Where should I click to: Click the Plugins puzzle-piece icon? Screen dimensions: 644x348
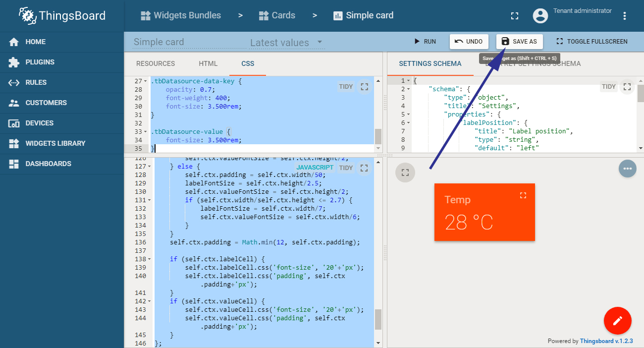[14, 62]
